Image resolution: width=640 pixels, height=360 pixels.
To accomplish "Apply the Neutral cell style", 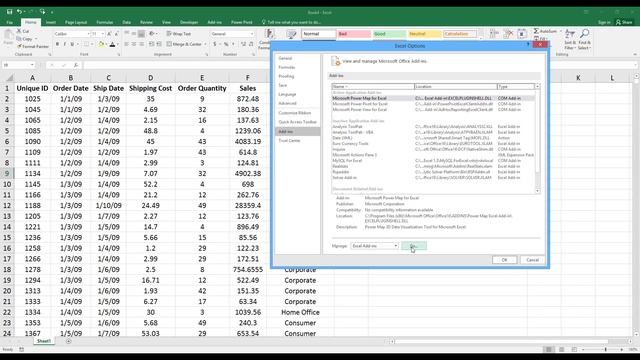I will (x=424, y=34).
